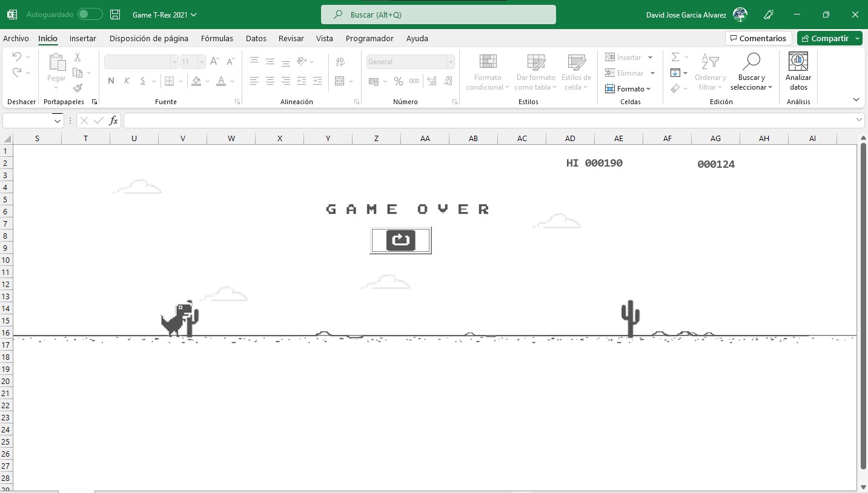Screen dimensions: 868x493
Task: Click the Align Right icon
Action: pos(286,81)
